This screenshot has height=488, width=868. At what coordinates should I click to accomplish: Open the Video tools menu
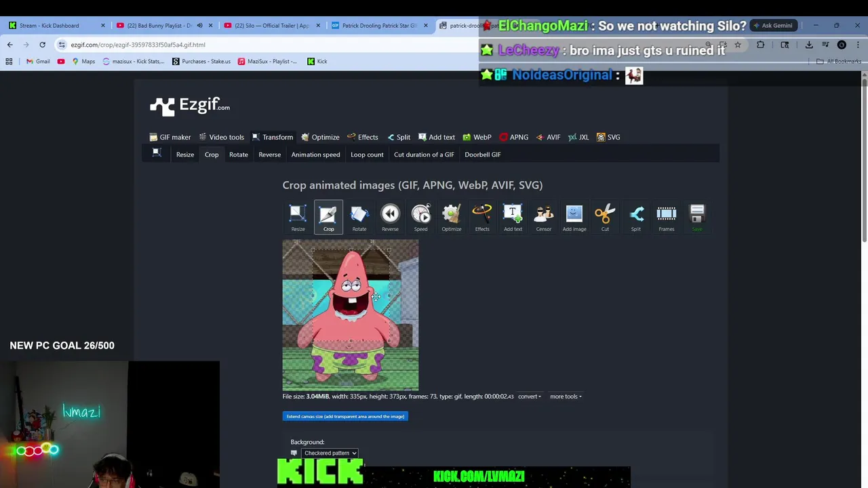221,137
